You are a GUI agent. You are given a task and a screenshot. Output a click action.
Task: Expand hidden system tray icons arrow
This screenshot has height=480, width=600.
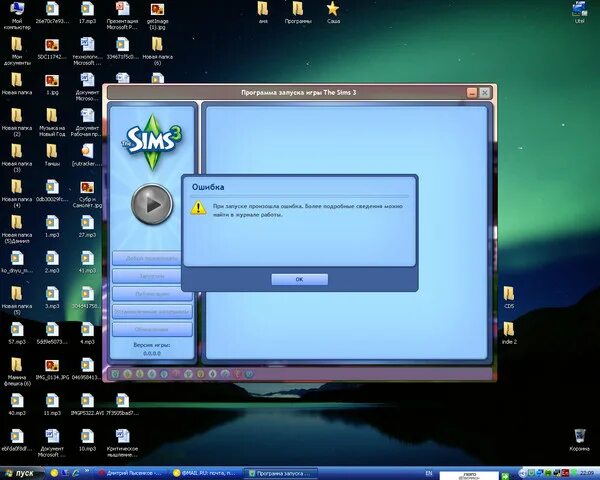coord(521,473)
